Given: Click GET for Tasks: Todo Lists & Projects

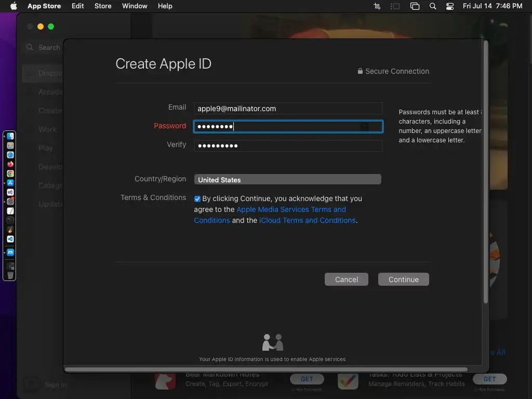Looking at the screenshot, I should click(490, 379).
